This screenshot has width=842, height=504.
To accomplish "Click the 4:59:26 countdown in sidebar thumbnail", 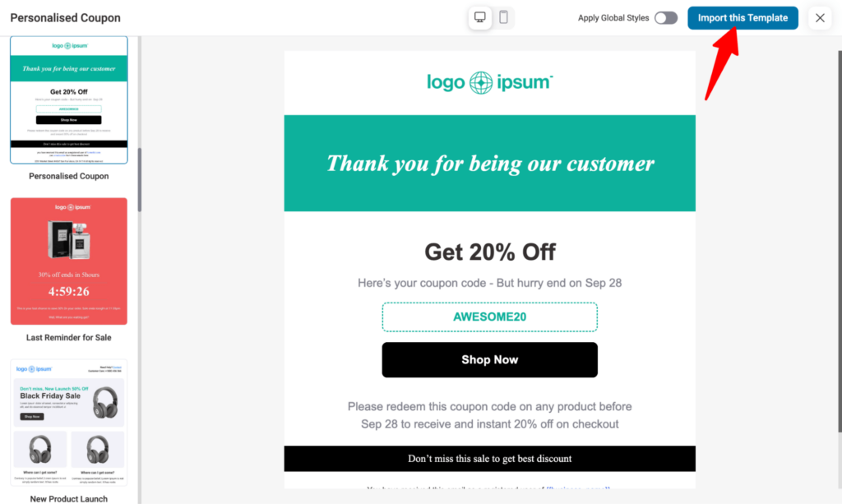I will [68, 293].
